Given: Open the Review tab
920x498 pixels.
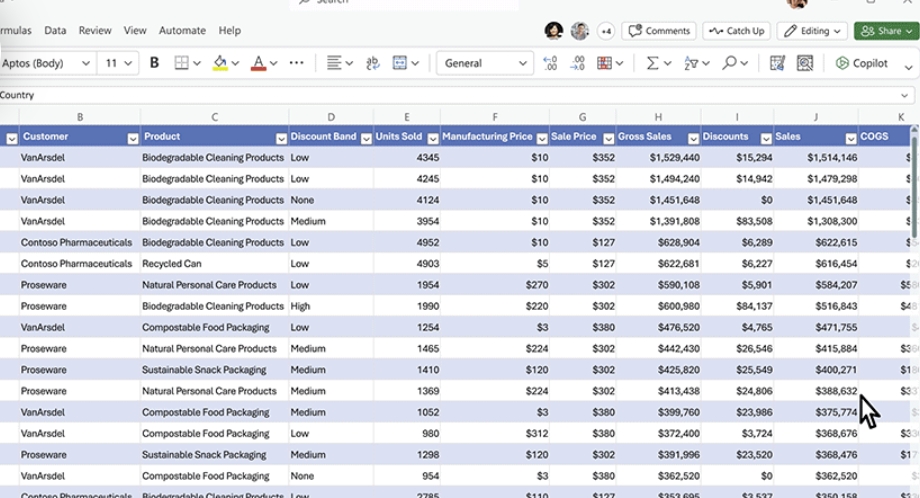Looking at the screenshot, I should pyautogui.click(x=95, y=31).
